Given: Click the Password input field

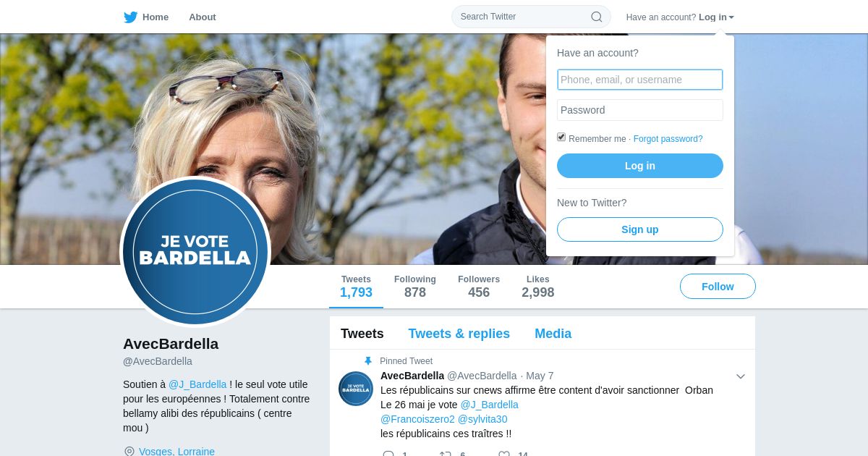Looking at the screenshot, I should (640, 110).
